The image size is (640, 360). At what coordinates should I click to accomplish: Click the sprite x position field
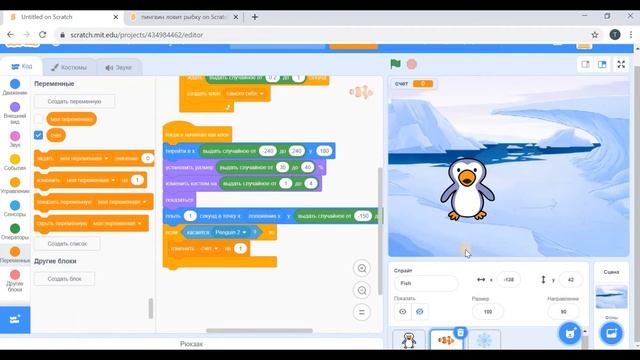point(509,280)
